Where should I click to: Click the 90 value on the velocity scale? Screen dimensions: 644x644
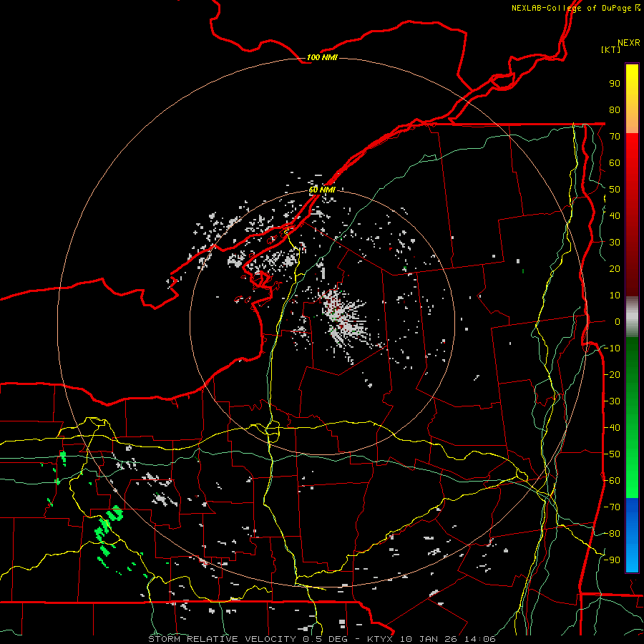[615, 84]
